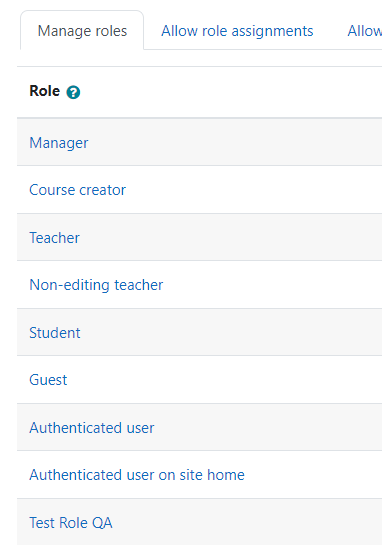This screenshot has height=547, width=382.
Task: View the Non-editing teacher role
Action: tap(96, 285)
